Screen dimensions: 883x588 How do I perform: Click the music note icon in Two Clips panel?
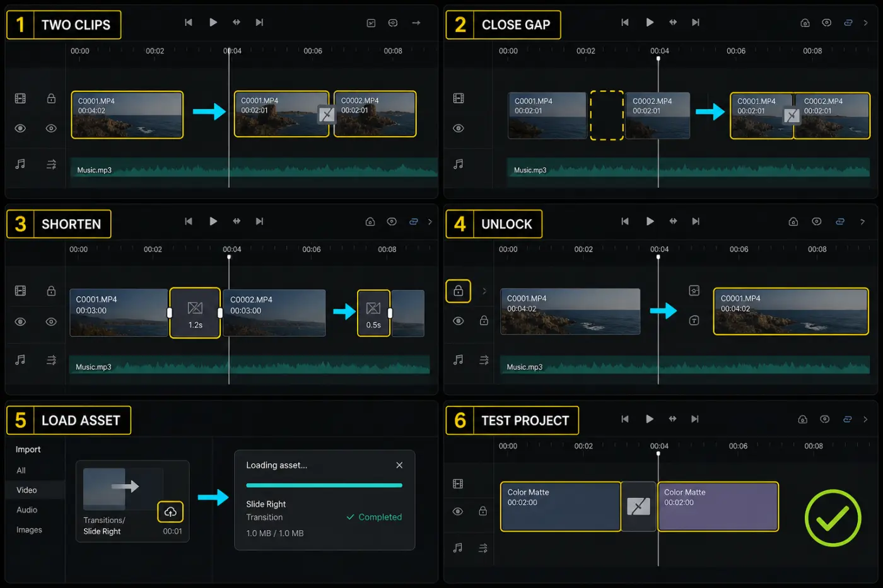pos(20,164)
